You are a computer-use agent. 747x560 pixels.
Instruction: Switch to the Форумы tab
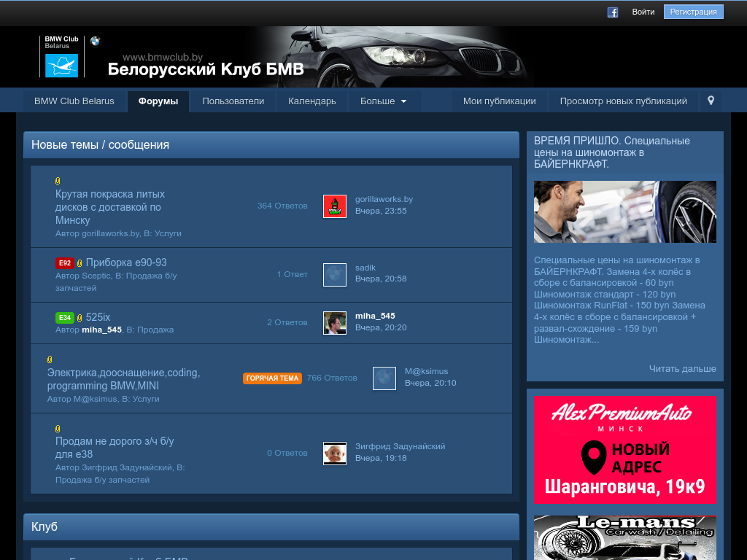158,101
